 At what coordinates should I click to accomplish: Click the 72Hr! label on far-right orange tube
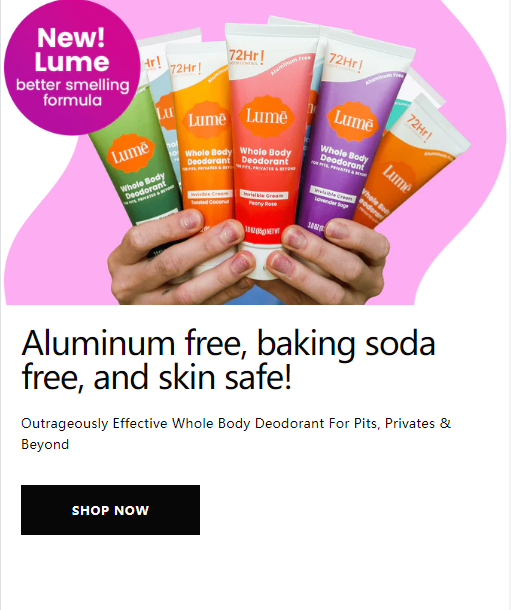[x=419, y=127]
